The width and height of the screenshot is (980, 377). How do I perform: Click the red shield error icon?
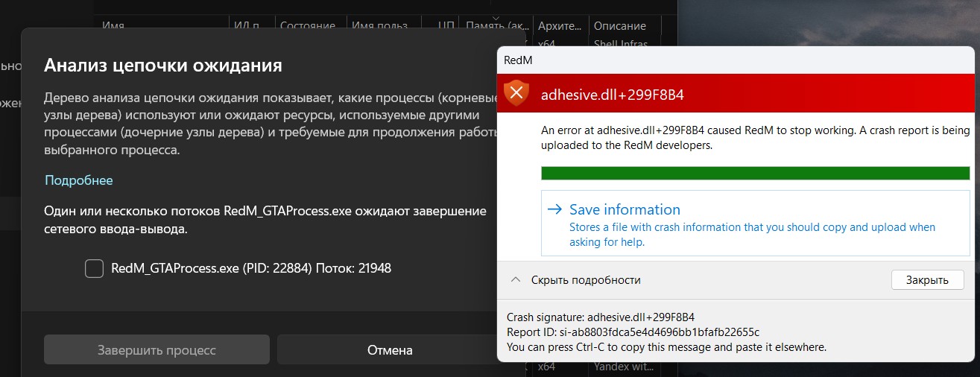516,93
